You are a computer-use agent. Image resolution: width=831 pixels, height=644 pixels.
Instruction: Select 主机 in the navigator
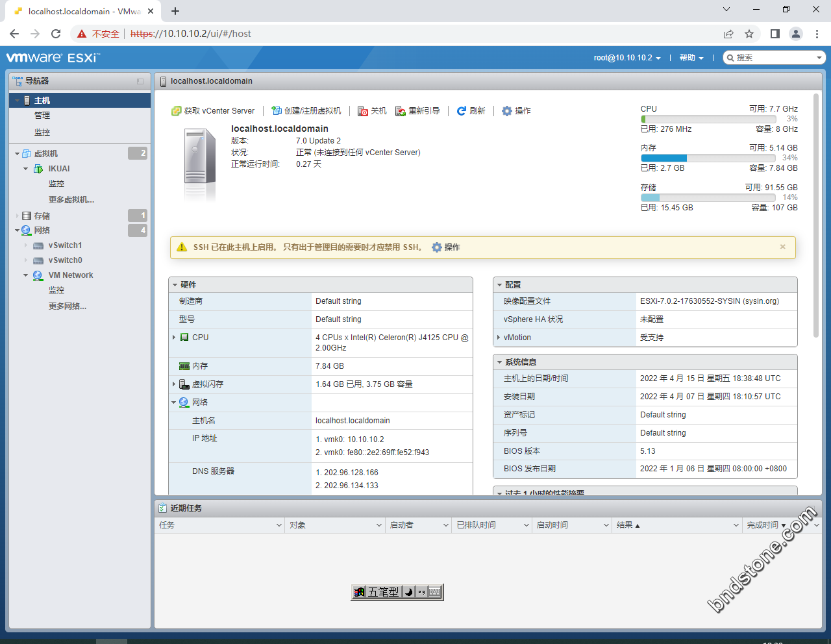80,101
